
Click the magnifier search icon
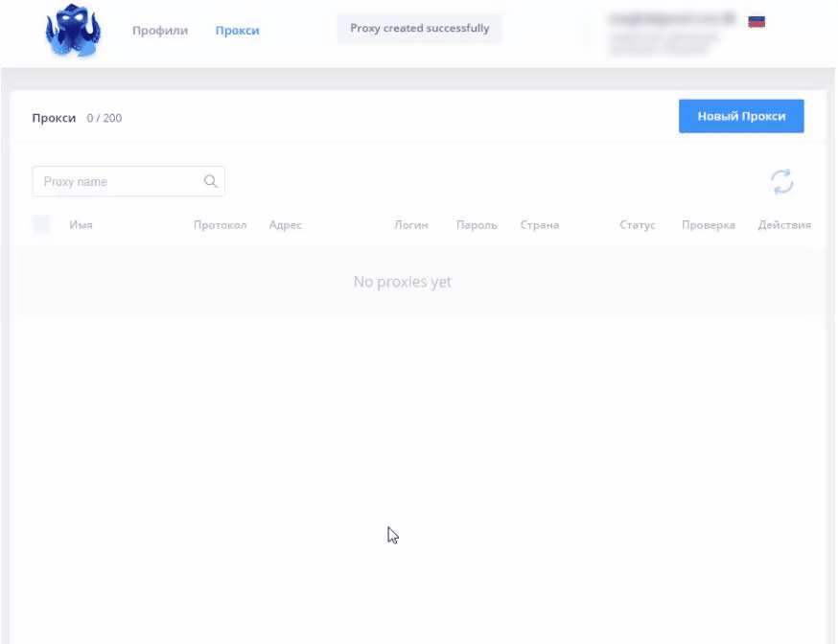[211, 181]
